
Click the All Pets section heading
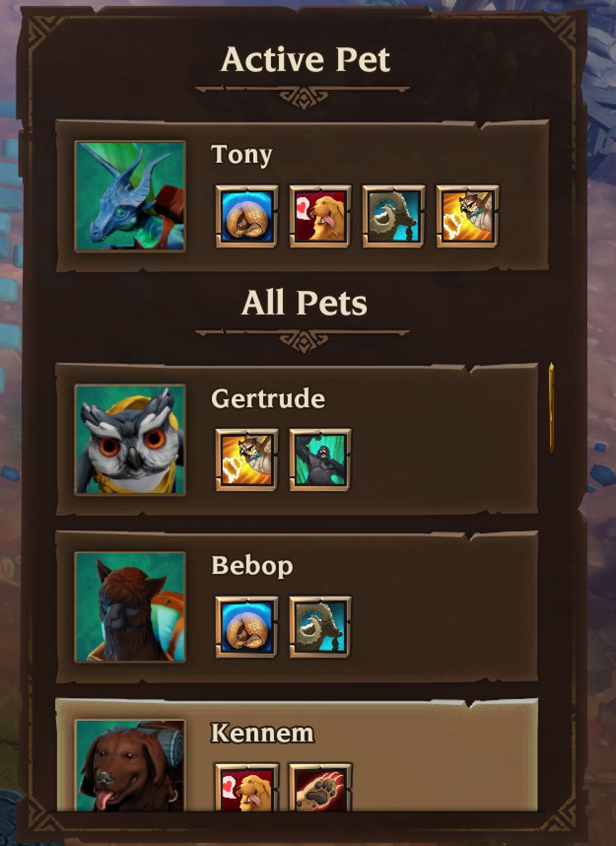(304, 303)
